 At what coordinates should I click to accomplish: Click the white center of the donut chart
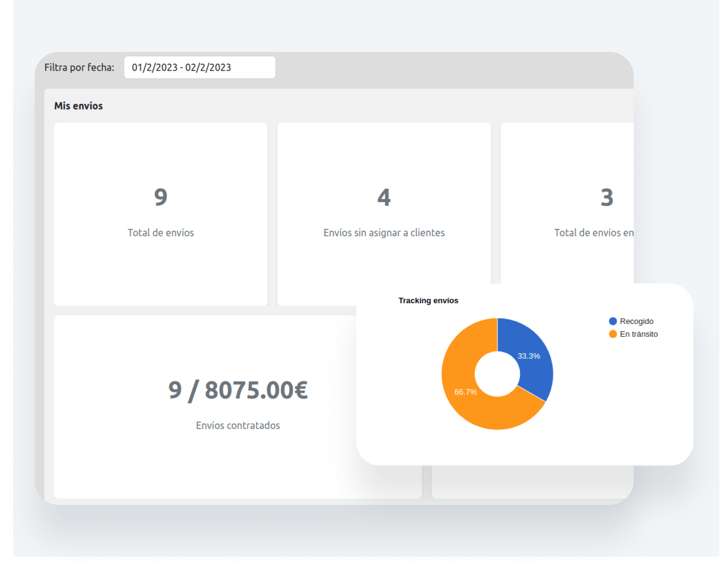click(497, 374)
